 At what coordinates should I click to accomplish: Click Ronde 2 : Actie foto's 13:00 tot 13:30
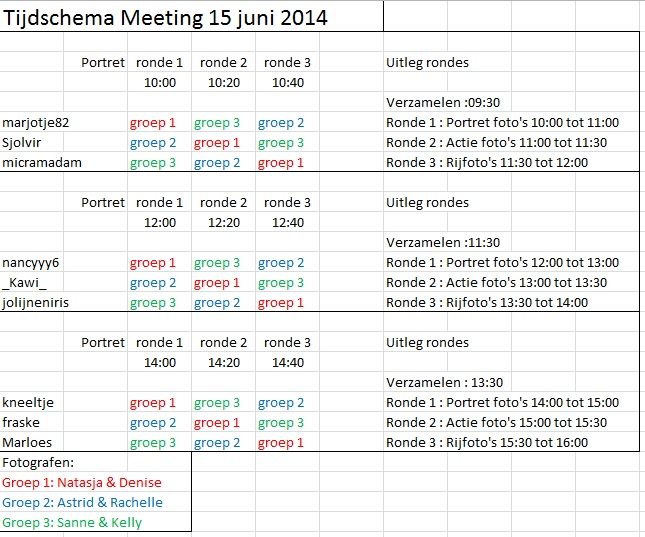497,283
